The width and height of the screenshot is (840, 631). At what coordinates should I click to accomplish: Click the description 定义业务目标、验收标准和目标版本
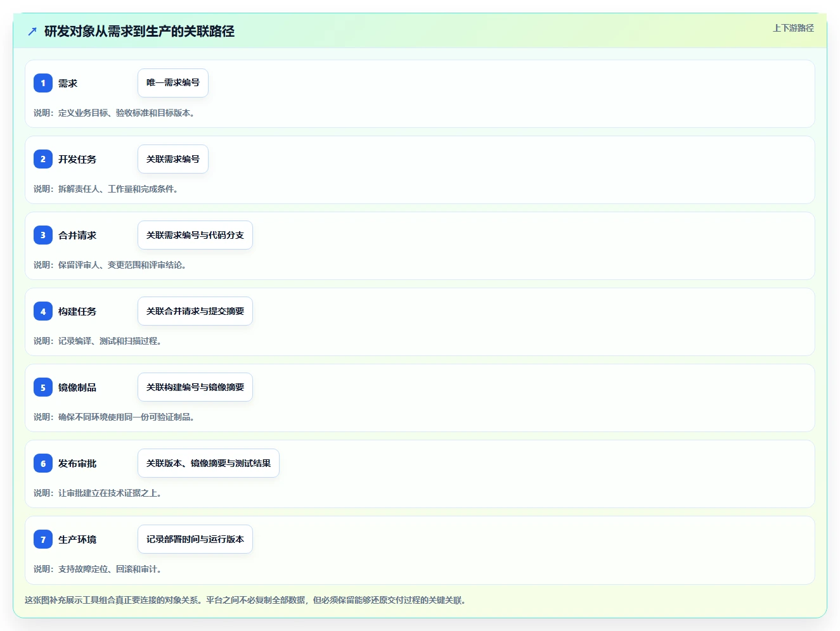(126, 113)
